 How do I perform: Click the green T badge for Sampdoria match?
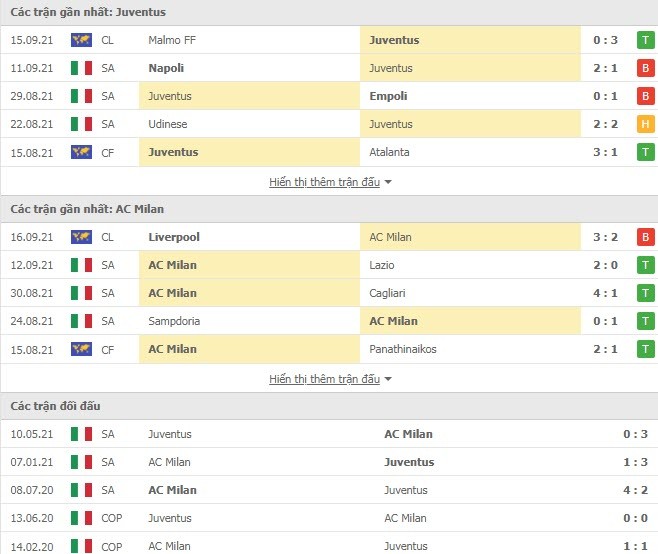pyautogui.click(x=645, y=321)
